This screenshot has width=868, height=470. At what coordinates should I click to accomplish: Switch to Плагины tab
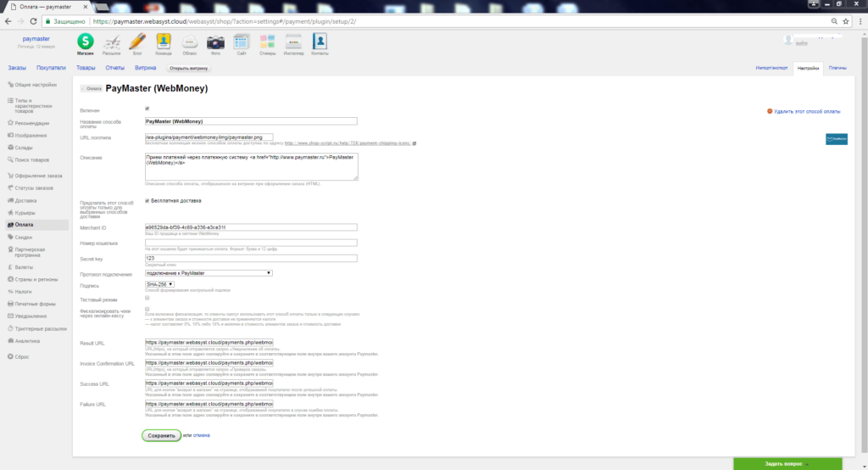click(x=837, y=68)
